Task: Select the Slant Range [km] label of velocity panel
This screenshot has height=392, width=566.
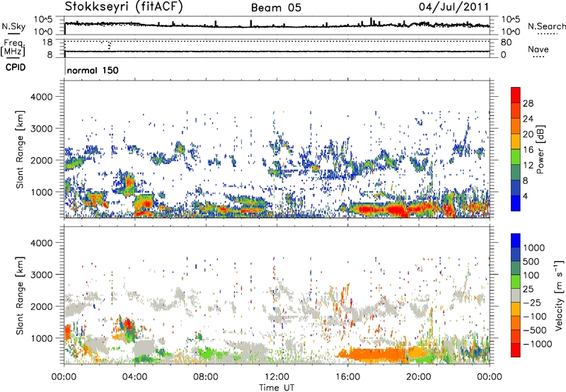Action: (20, 296)
